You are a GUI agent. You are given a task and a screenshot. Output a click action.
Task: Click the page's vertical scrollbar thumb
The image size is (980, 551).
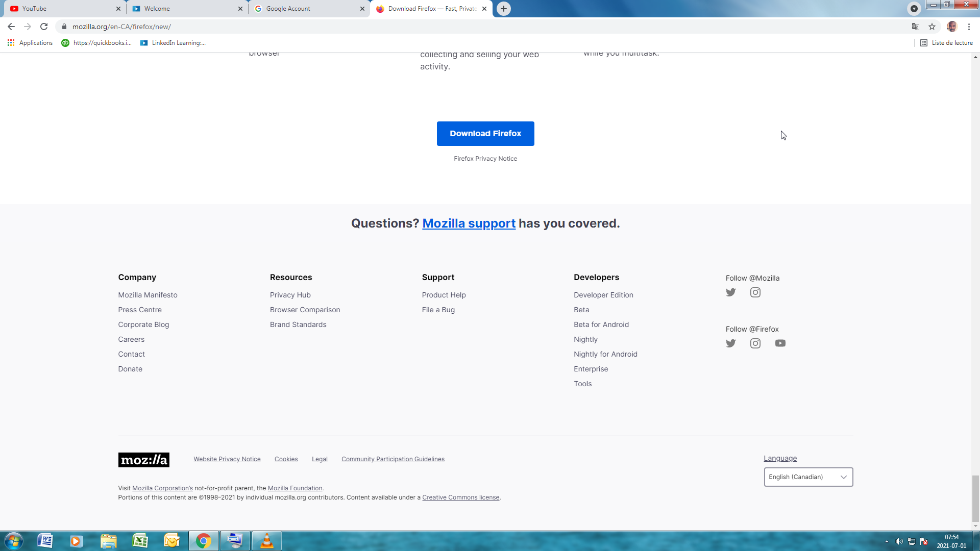coord(975,497)
